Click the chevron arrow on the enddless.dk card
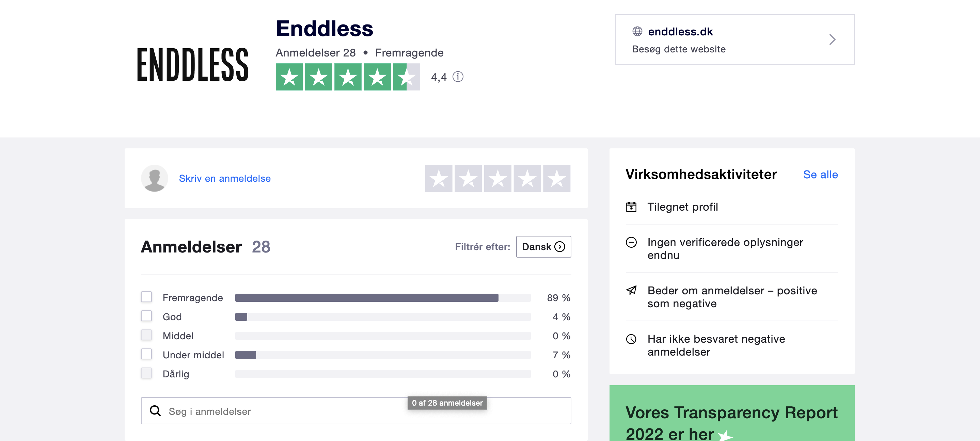 [832, 39]
